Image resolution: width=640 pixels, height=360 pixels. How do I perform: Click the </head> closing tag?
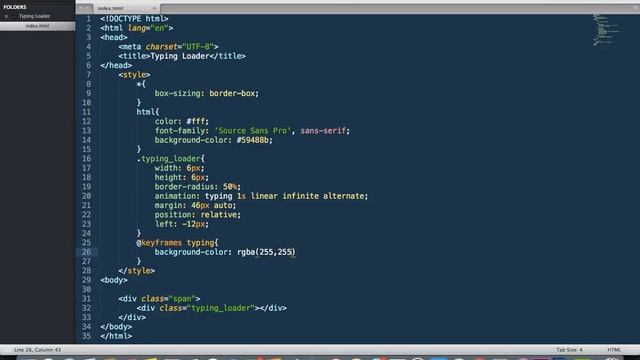pyautogui.click(x=116, y=65)
